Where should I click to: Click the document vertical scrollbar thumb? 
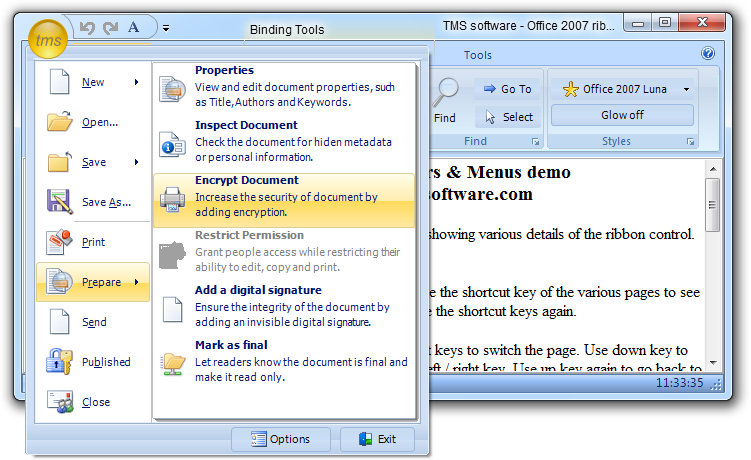pos(713,205)
